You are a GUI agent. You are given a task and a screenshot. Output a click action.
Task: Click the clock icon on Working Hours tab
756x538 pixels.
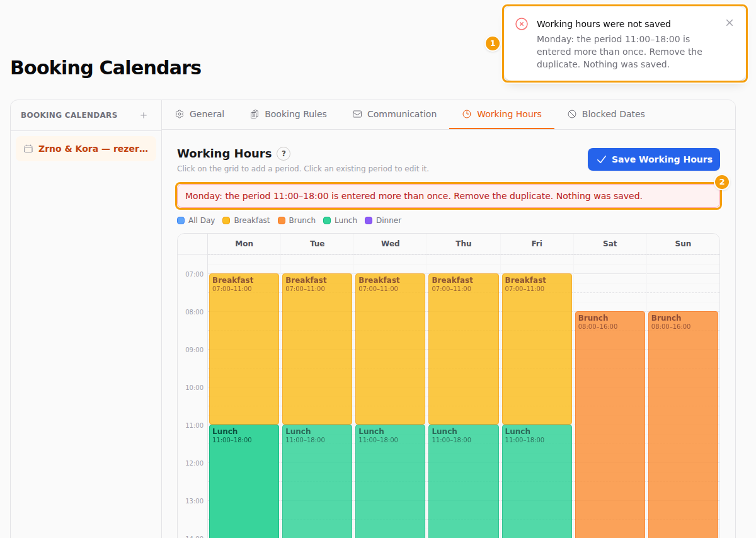click(x=467, y=114)
